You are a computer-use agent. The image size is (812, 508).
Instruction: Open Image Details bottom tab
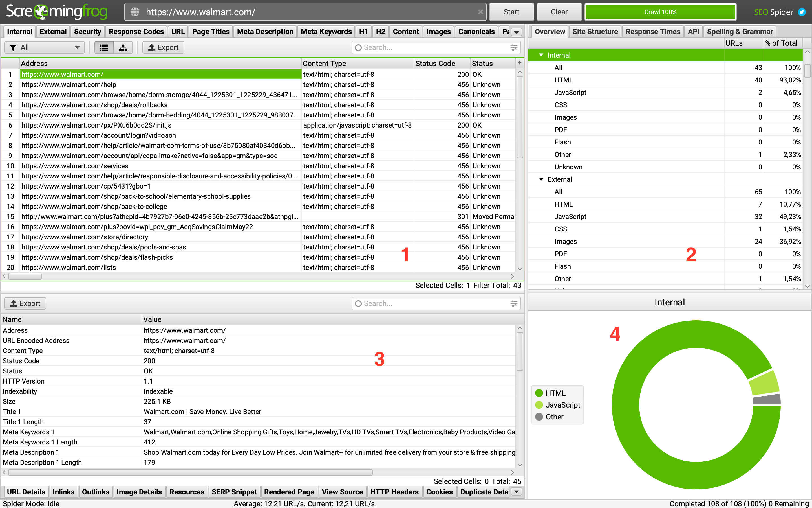tap(139, 492)
